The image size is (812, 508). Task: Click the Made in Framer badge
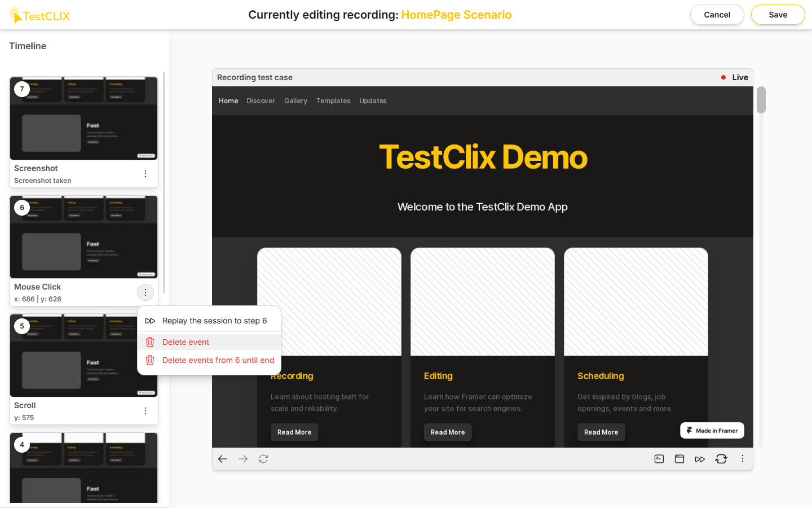pyautogui.click(x=712, y=431)
